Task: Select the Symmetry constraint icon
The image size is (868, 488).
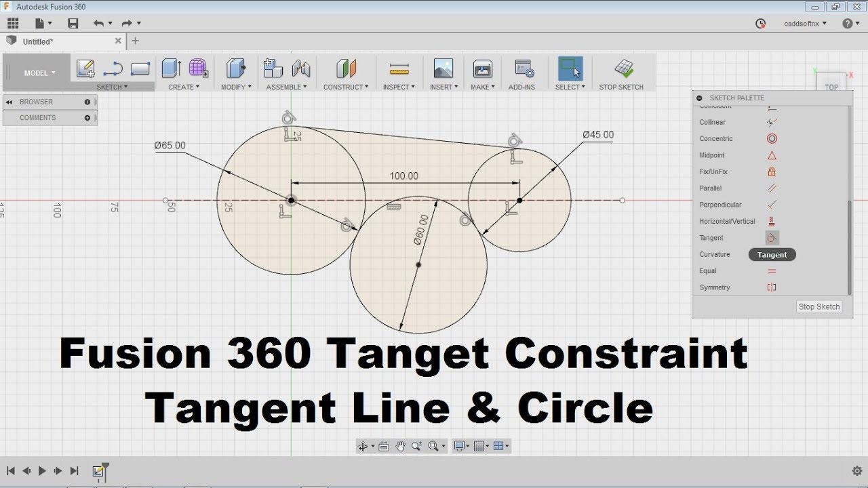Action: [x=772, y=287]
